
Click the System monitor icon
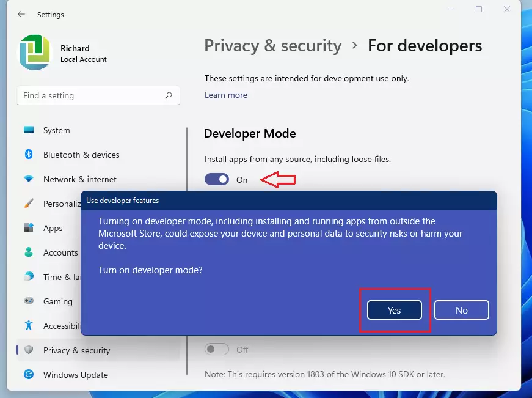[29, 130]
